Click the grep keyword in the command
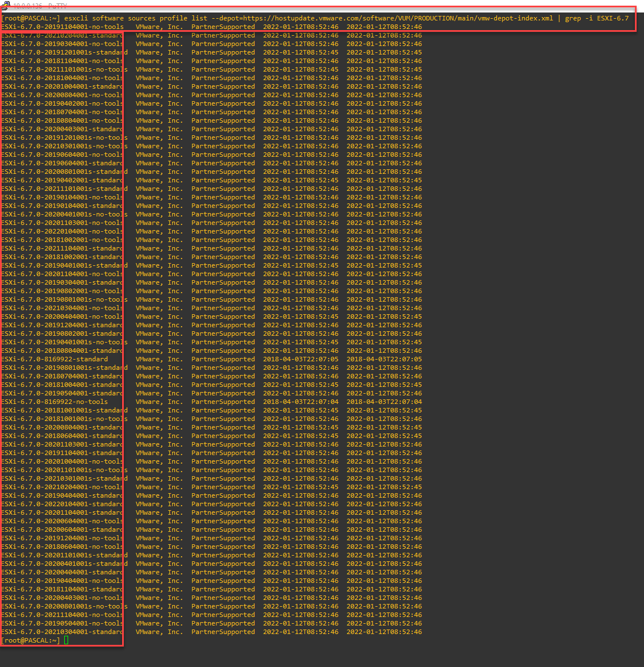Viewport: 644px width, 667px height. 572,18
